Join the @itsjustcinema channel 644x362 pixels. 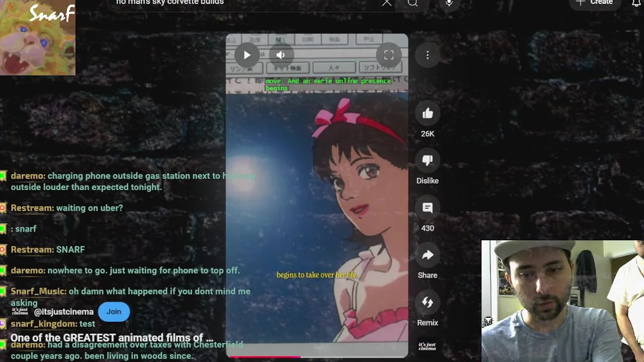pyautogui.click(x=114, y=312)
